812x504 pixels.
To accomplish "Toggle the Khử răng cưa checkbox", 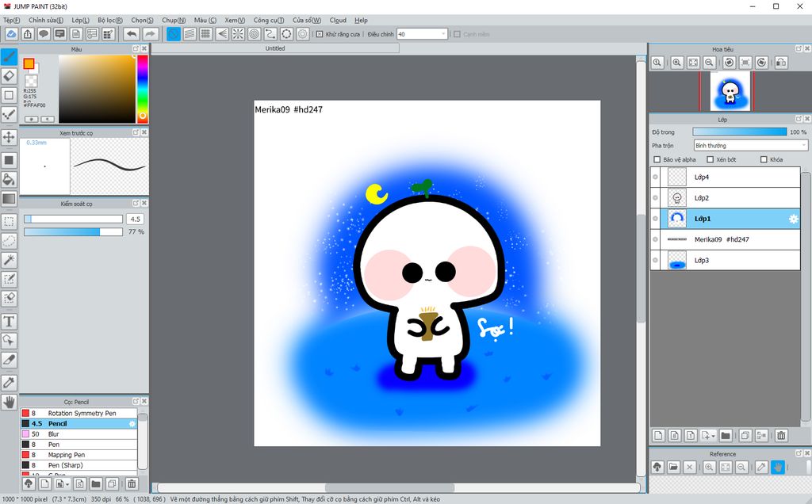I will point(320,34).
